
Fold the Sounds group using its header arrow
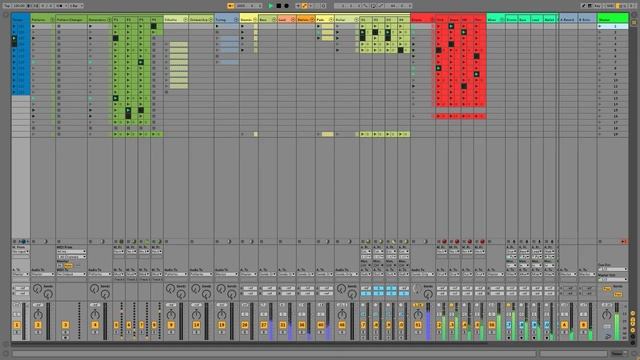pos(255,20)
